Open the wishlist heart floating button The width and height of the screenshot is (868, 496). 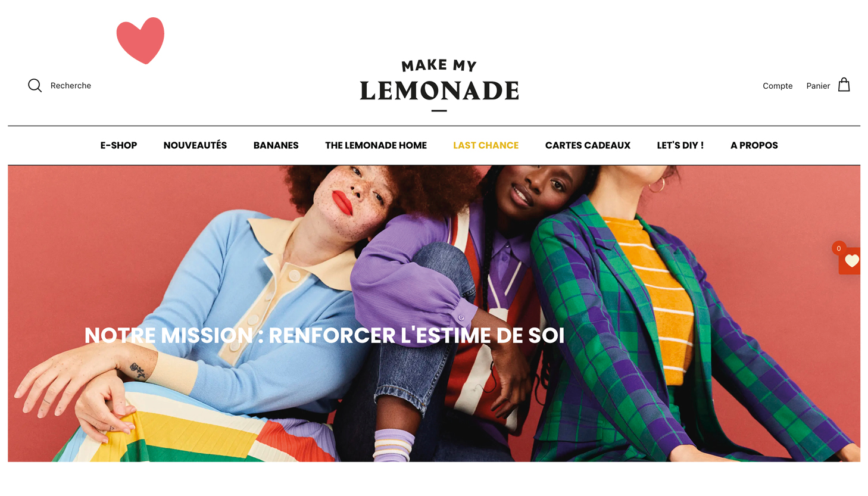851,261
